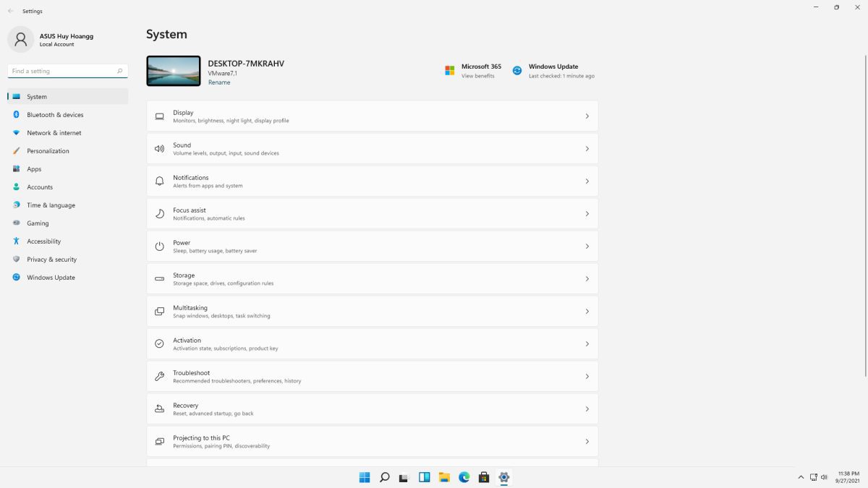868x488 pixels.
Task: Open taskbar Search
Action: pyautogui.click(x=385, y=477)
